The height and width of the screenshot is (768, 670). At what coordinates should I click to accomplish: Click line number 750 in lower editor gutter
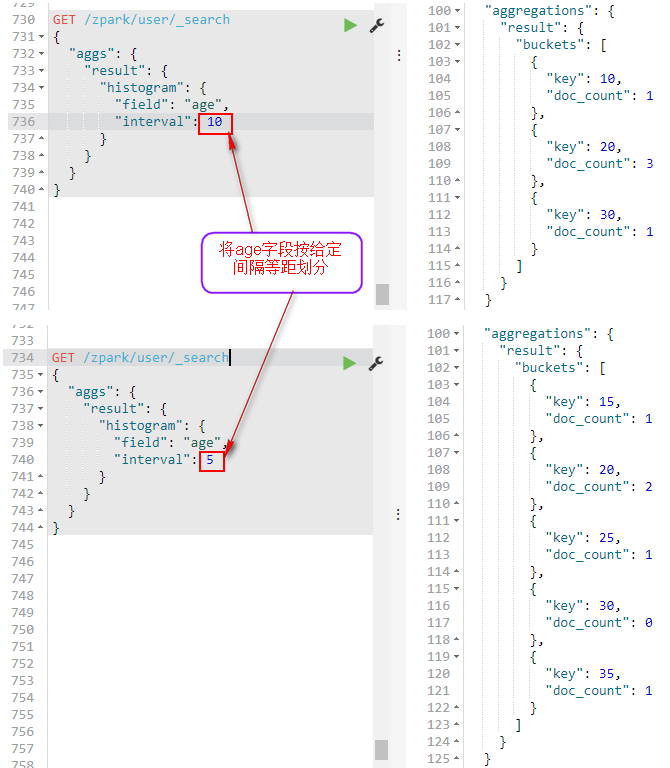tap(23, 629)
